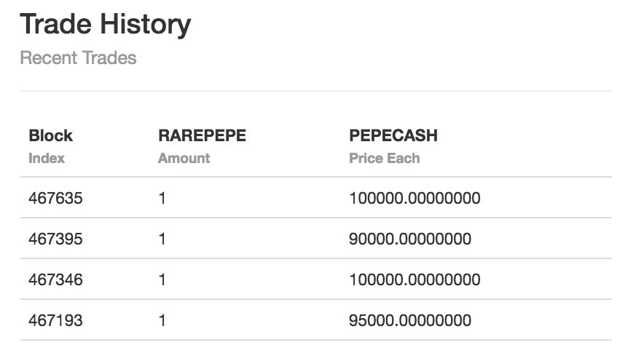Click the 95000.00000000 price cell
The image size is (644, 345).
[410, 320]
